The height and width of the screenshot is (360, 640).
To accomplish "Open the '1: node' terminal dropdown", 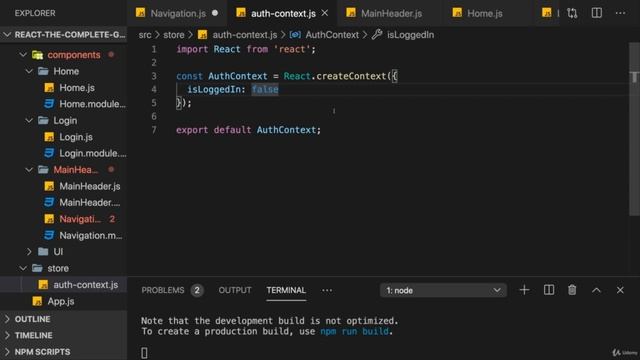I will 443,290.
